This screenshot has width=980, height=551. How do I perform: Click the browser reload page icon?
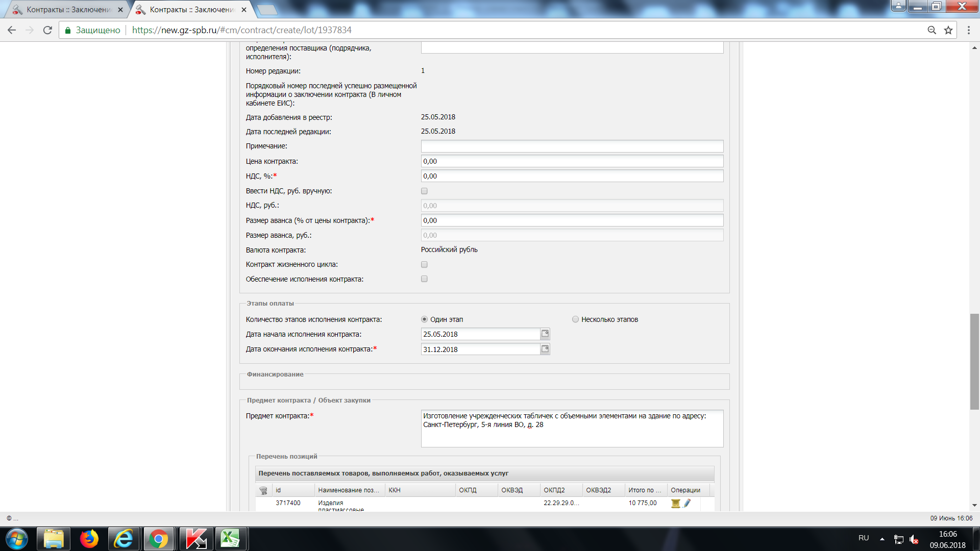(47, 30)
